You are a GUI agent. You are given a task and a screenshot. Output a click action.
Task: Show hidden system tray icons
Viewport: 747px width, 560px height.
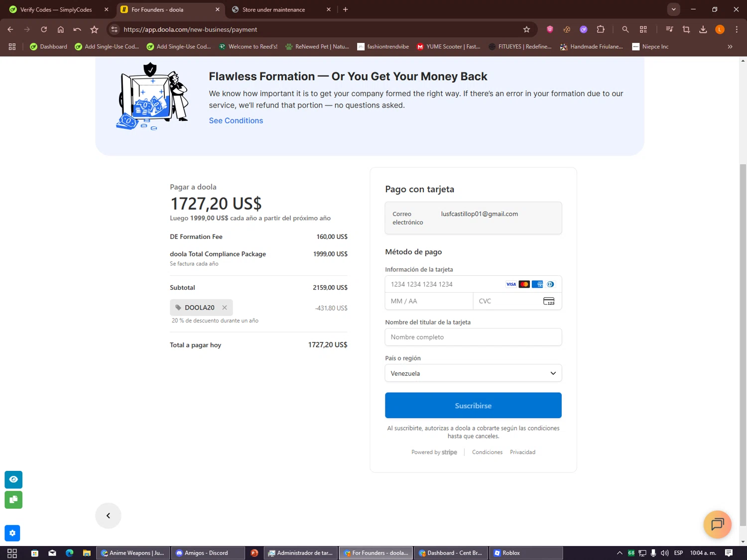(x=620, y=553)
